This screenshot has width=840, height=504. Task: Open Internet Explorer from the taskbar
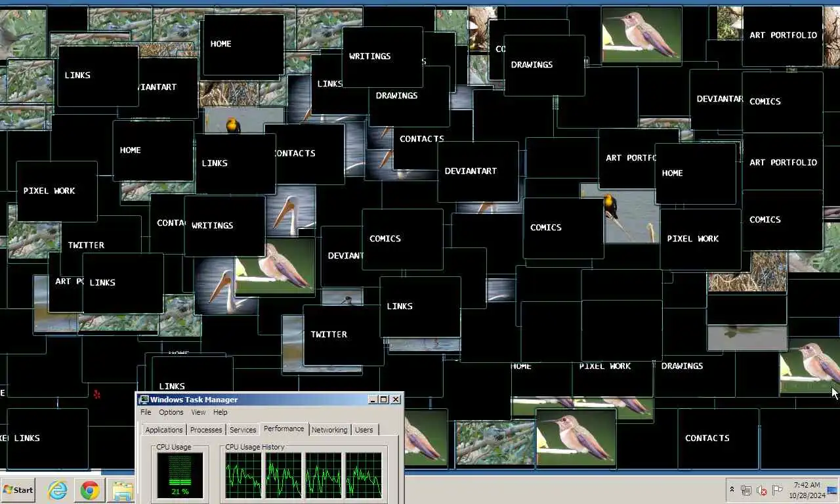pyautogui.click(x=58, y=490)
